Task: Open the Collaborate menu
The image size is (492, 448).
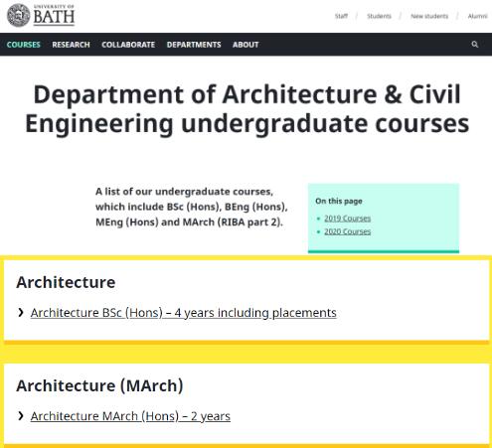Action: [128, 45]
